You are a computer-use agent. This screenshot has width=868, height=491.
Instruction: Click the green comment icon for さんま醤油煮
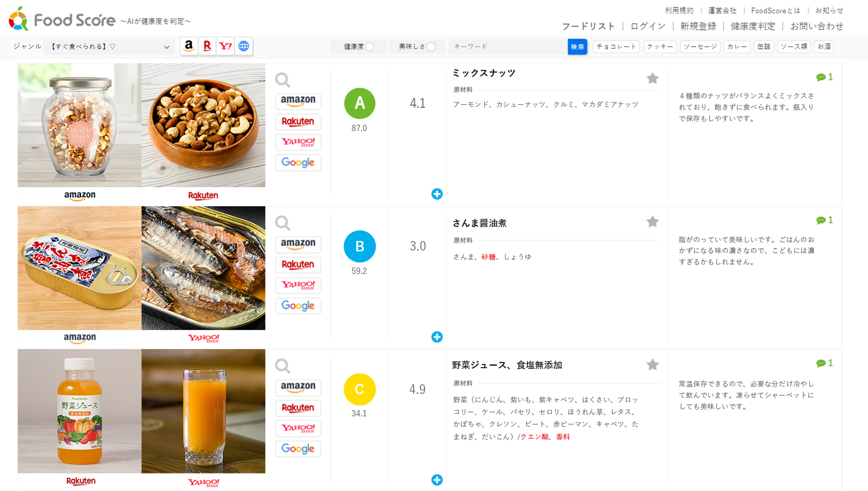(821, 220)
